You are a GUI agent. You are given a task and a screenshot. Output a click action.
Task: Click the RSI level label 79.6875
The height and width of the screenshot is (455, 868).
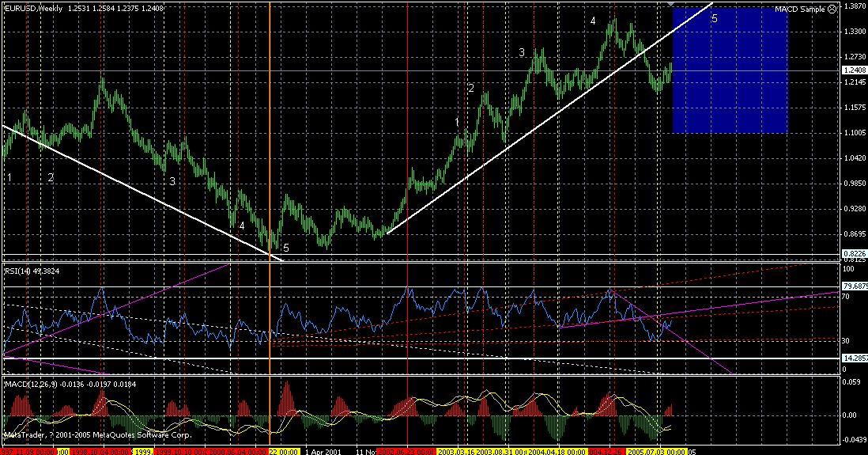tap(854, 286)
